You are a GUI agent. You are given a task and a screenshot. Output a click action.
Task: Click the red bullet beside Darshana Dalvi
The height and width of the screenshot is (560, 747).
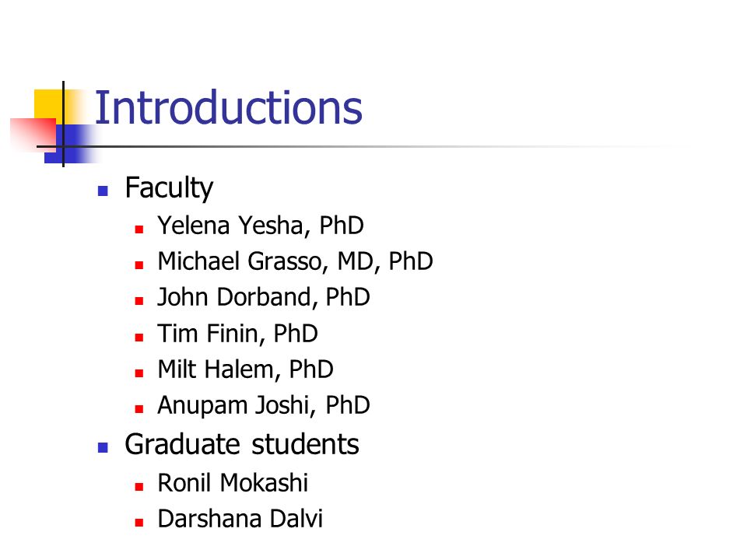(x=139, y=523)
